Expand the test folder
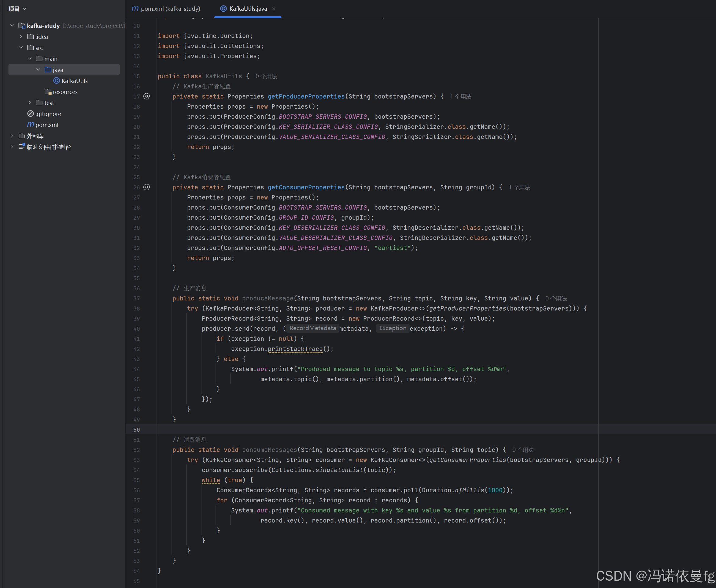Screen dimensions: 716x588 [x=29, y=102]
